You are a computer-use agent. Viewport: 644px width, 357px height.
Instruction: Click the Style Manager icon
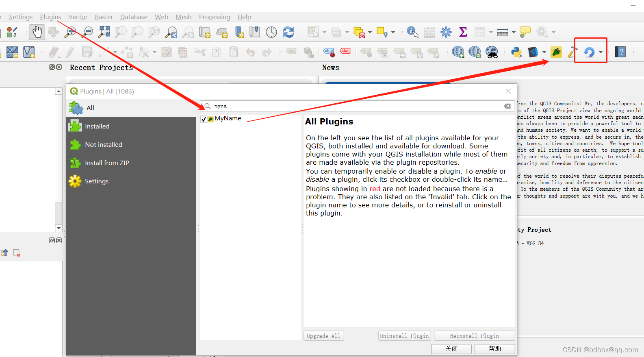[12, 32]
